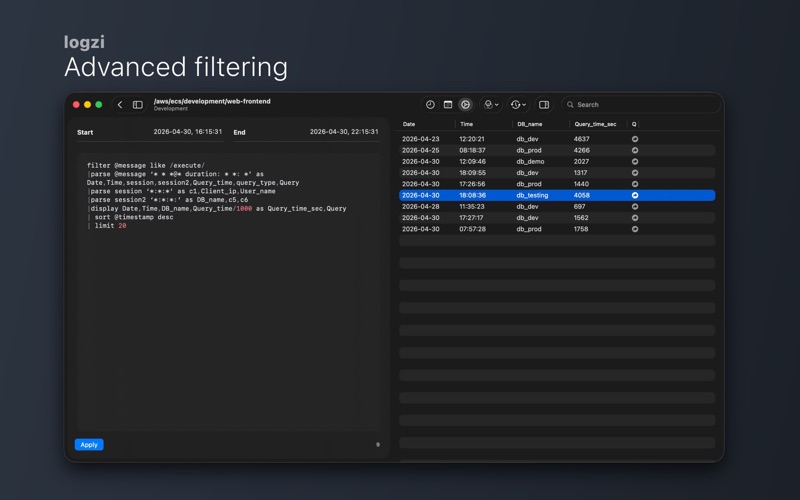
Task: Open arrow icon in row 697
Action: coord(635,207)
